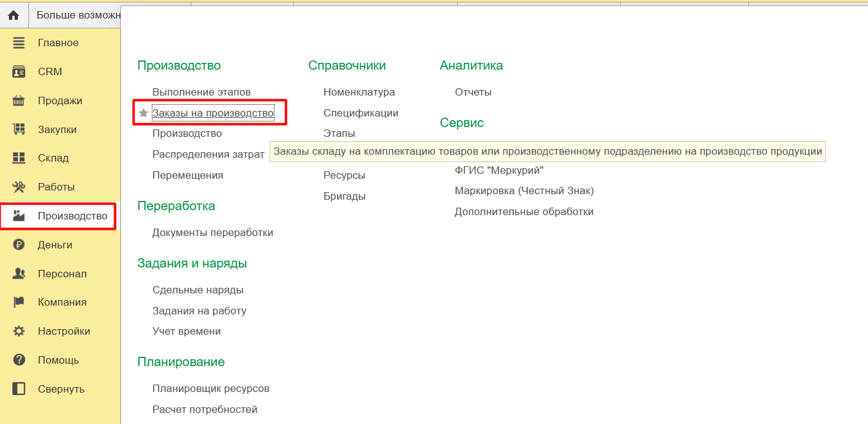Click the Планирование heading

click(181, 362)
